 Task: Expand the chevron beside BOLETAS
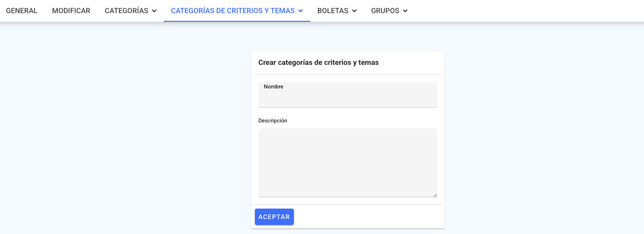(x=354, y=11)
